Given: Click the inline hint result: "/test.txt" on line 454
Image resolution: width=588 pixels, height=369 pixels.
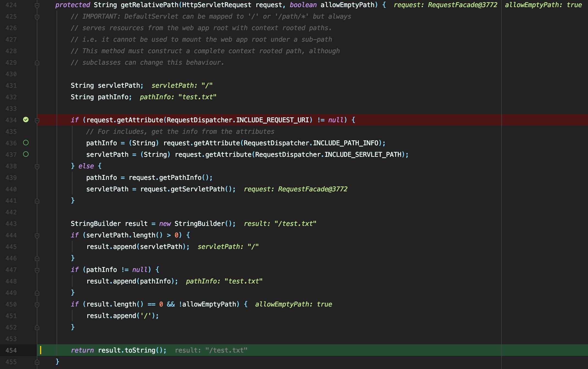Looking at the screenshot, I should pyautogui.click(x=211, y=350).
